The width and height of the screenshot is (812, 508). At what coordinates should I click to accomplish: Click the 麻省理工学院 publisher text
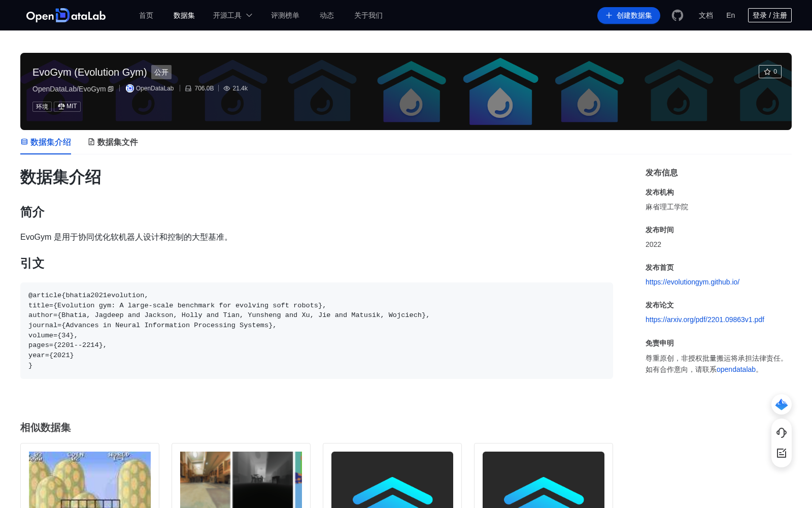tap(667, 207)
